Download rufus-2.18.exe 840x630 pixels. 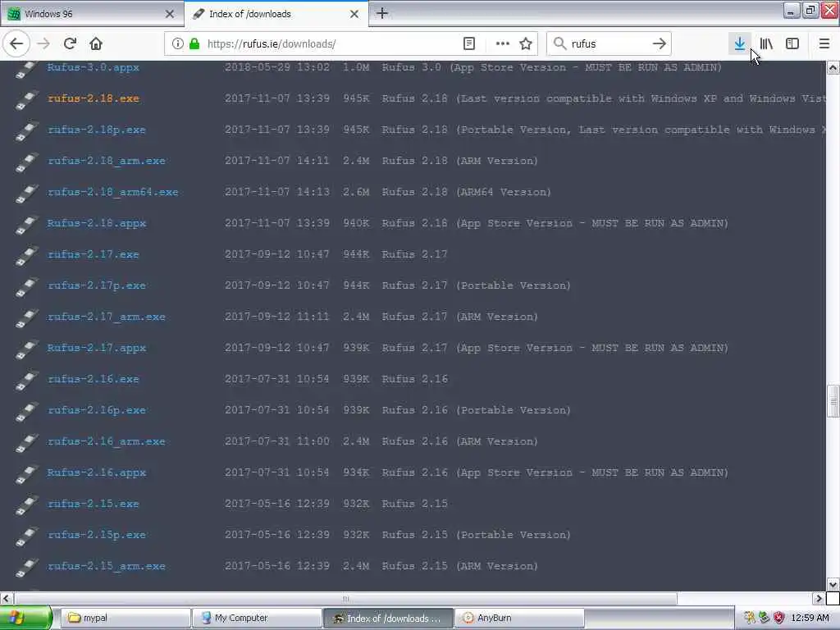click(x=94, y=98)
